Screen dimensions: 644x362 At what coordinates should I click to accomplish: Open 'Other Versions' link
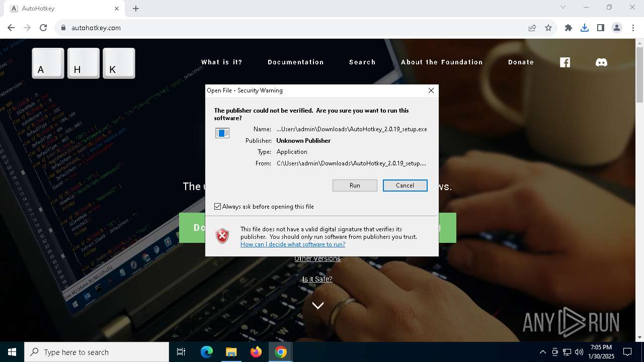[x=317, y=259]
